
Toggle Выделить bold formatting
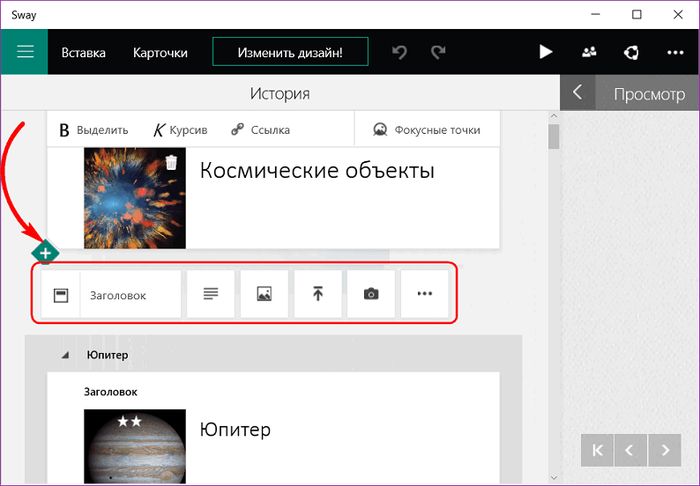click(93, 129)
